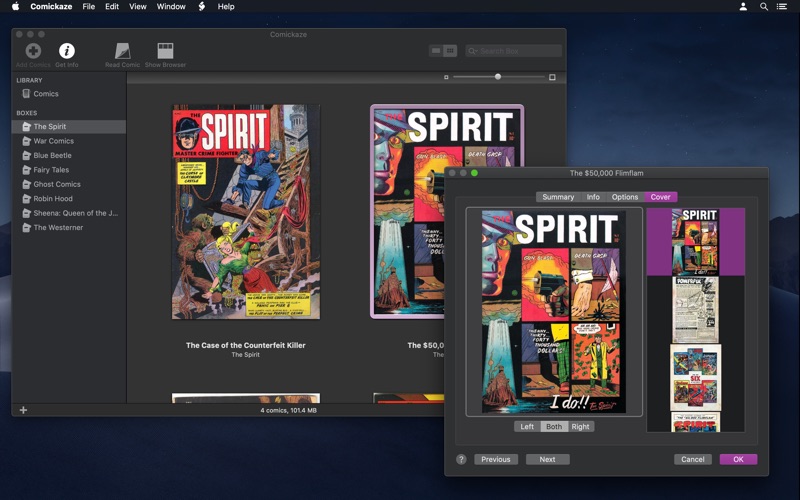Open the View menu
The height and width of the screenshot is (500, 800).
coord(138,7)
